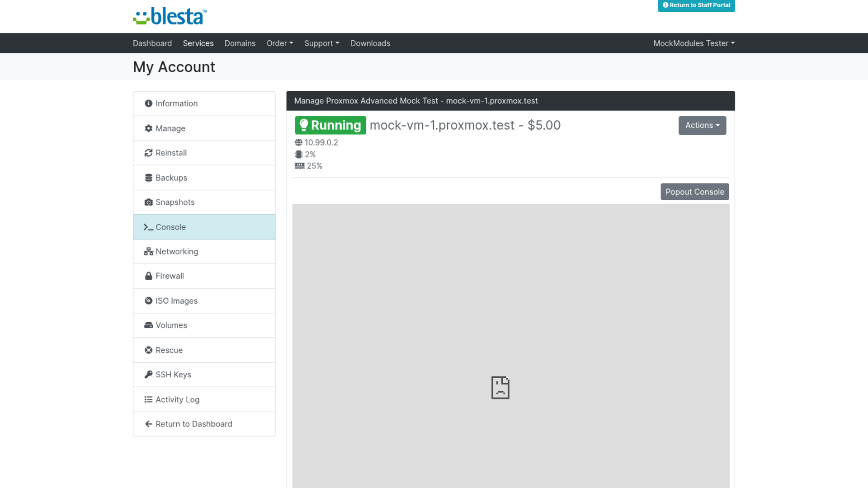
Task: Open the Networking sidebar item
Action: pos(204,251)
